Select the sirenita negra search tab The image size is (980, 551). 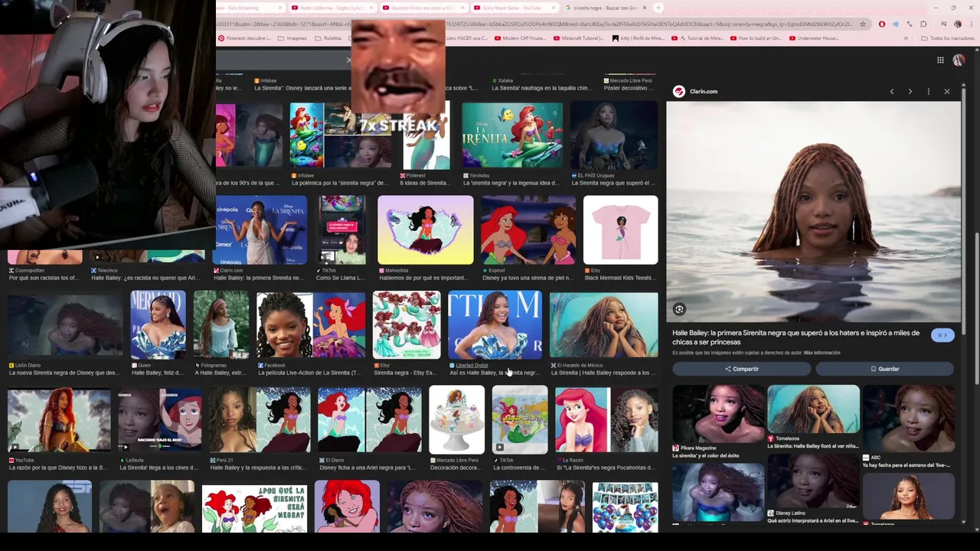coord(606,8)
